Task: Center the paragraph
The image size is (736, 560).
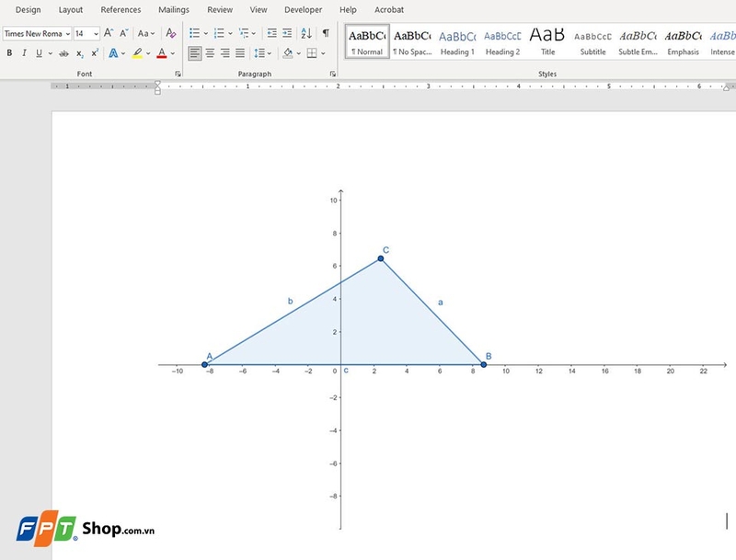Action: point(210,53)
